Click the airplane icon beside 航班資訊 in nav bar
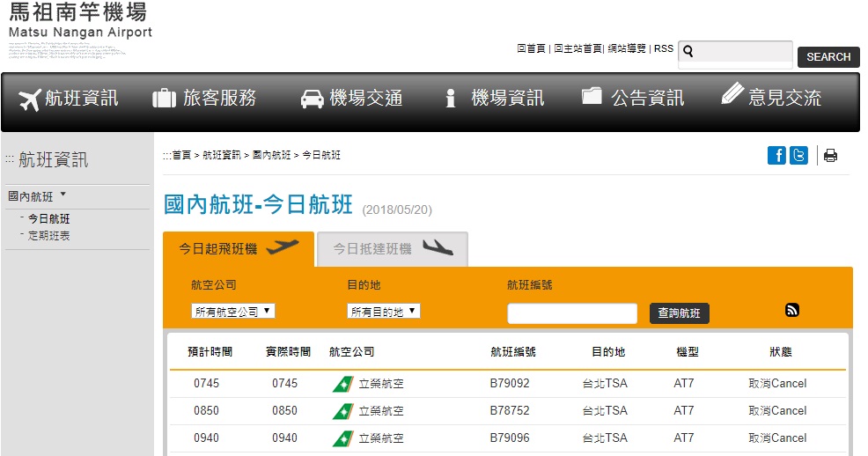The image size is (868, 456). pos(30,99)
